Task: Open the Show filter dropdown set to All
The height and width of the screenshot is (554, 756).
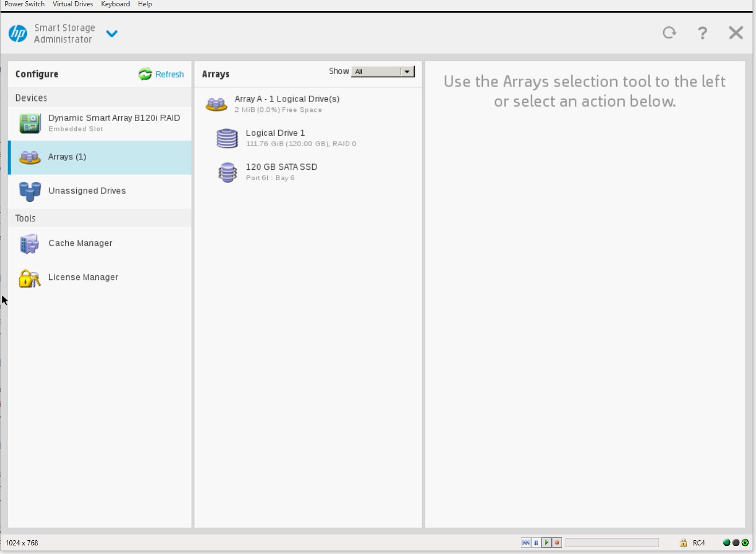Action: [x=383, y=72]
